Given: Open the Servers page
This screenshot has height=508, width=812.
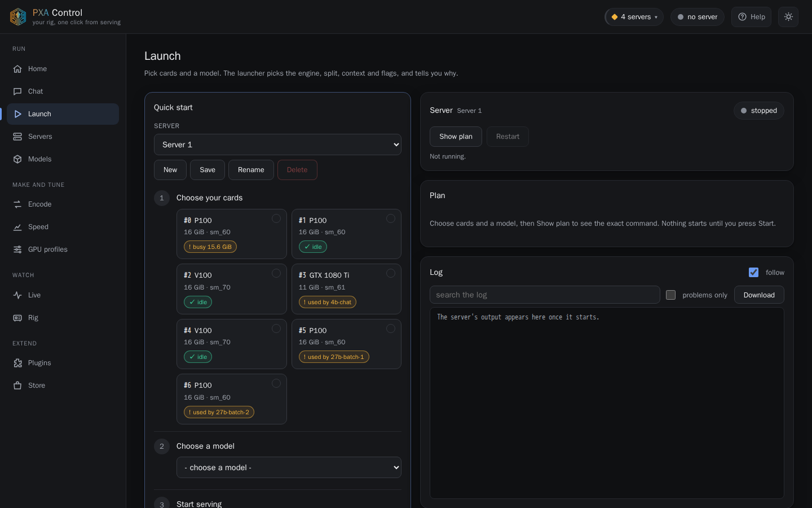Looking at the screenshot, I should (x=63, y=137).
